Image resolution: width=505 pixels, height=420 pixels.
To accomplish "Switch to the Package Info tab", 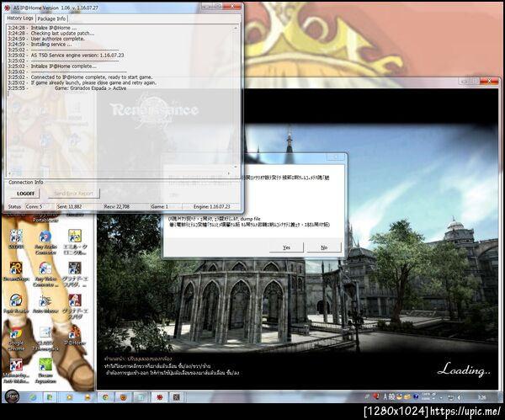I will click(51, 19).
